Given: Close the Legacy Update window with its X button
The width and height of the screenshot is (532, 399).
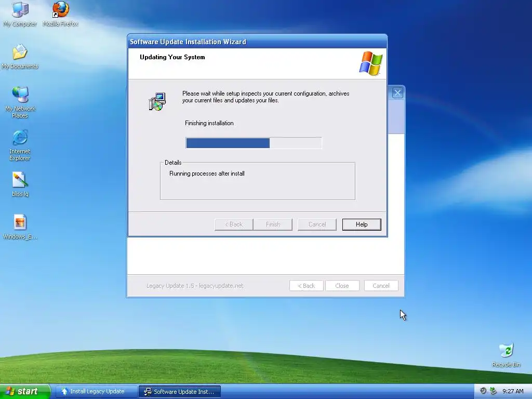Looking at the screenshot, I should pos(397,92).
